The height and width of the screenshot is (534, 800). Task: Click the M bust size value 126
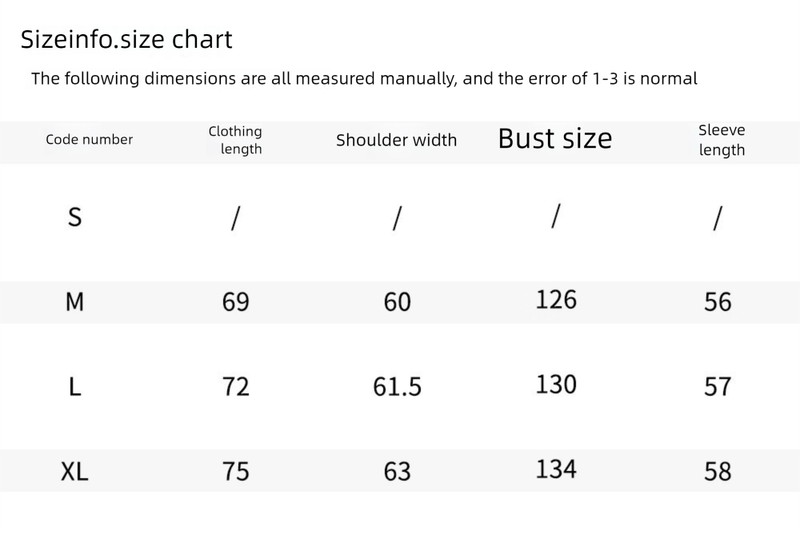point(556,299)
